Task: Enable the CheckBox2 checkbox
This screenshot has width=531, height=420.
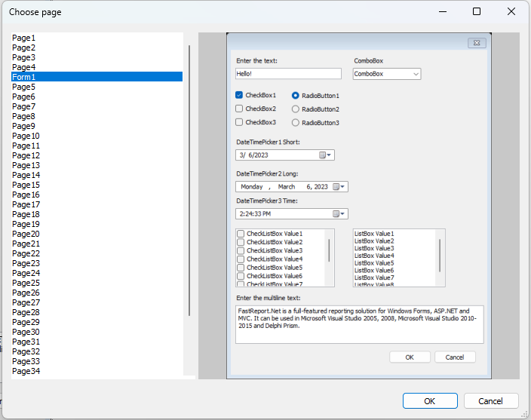Action: 239,109
